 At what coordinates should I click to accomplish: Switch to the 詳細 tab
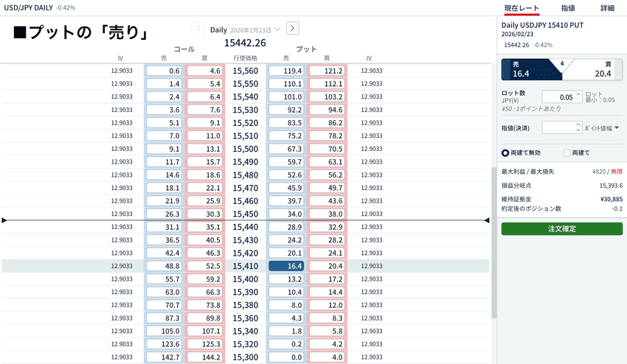[607, 7]
